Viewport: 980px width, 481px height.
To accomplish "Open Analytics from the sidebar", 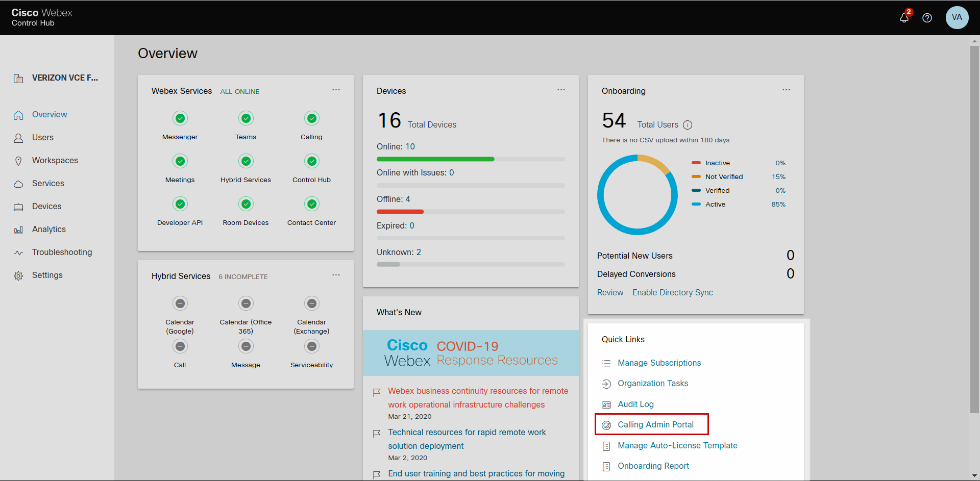I will pyautogui.click(x=48, y=229).
